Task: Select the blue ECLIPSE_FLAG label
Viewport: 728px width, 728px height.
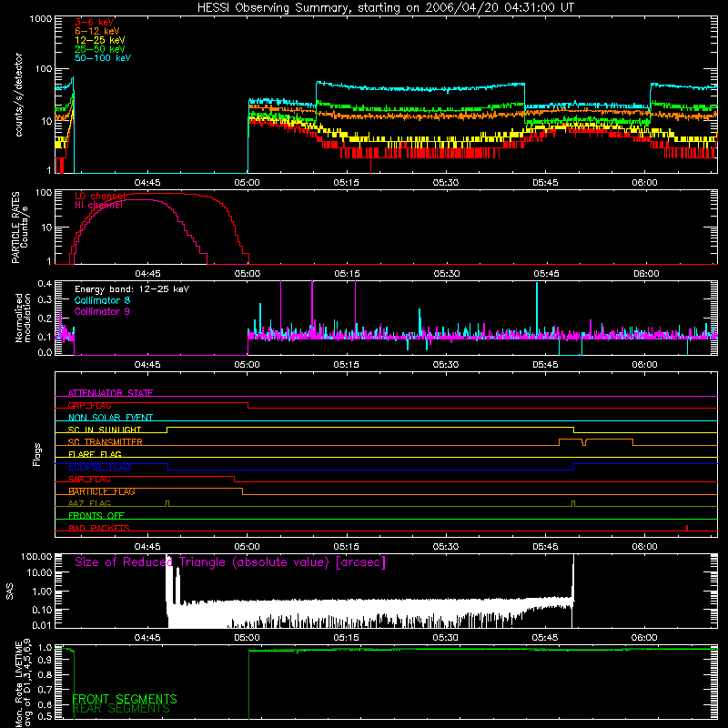Action: click(x=99, y=467)
